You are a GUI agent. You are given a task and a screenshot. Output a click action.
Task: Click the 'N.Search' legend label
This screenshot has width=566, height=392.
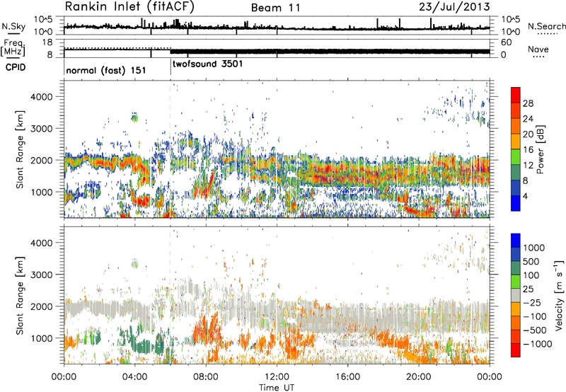pos(546,26)
